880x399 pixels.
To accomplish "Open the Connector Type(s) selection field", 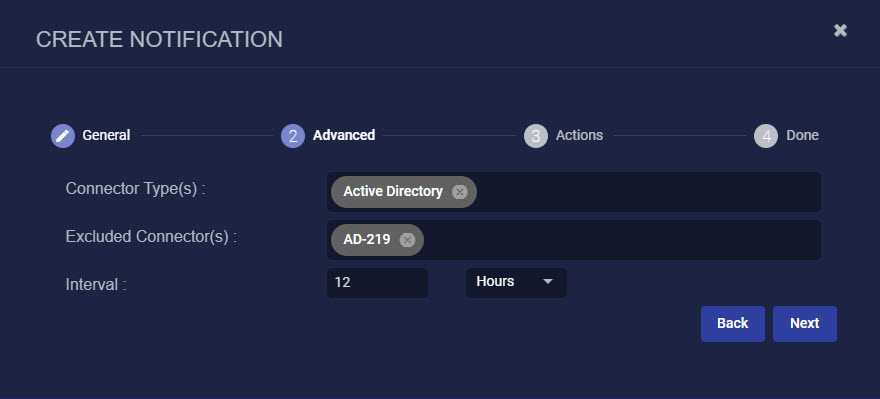I will 574,192.
